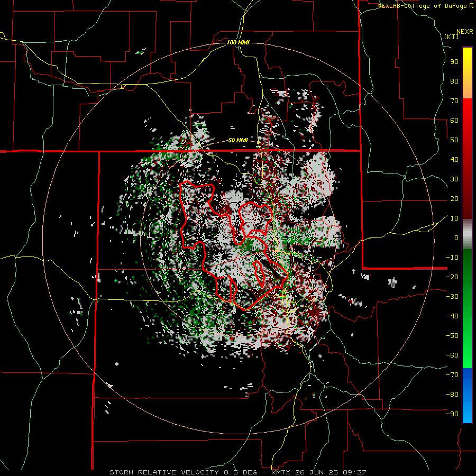
Task: Click the 100 NMI range ring label
Action: point(237,42)
